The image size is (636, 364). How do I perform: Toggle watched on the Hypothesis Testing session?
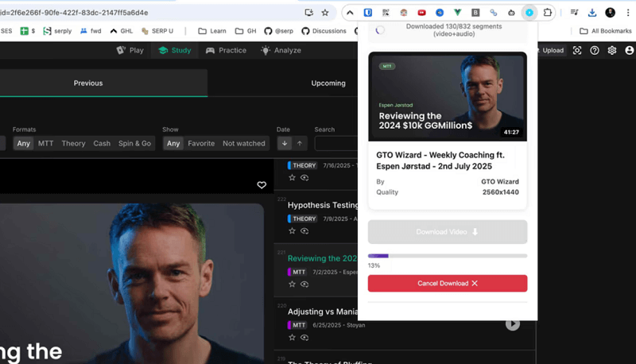point(304,231)
